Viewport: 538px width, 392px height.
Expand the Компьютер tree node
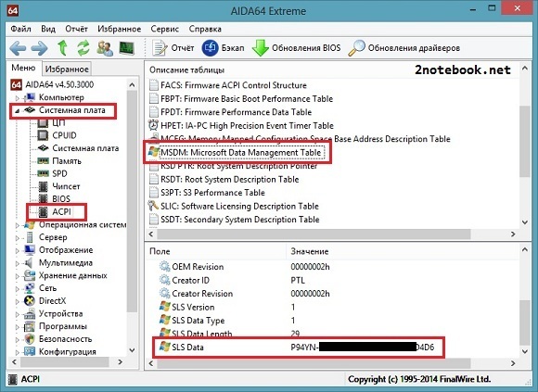pos(17,98)
